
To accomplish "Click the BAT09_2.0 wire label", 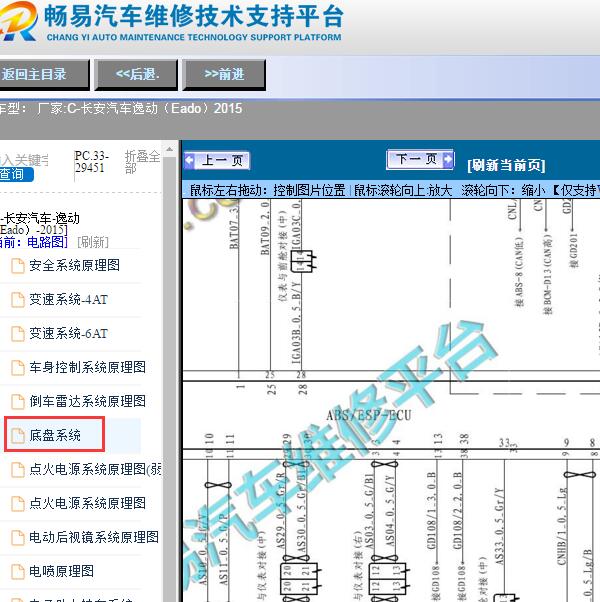I will pos(265,228).
